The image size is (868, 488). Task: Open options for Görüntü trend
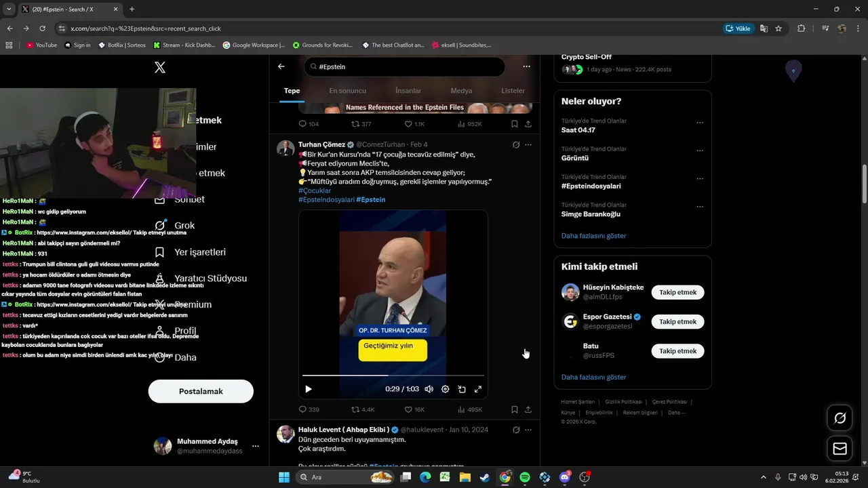click(700, 151)
